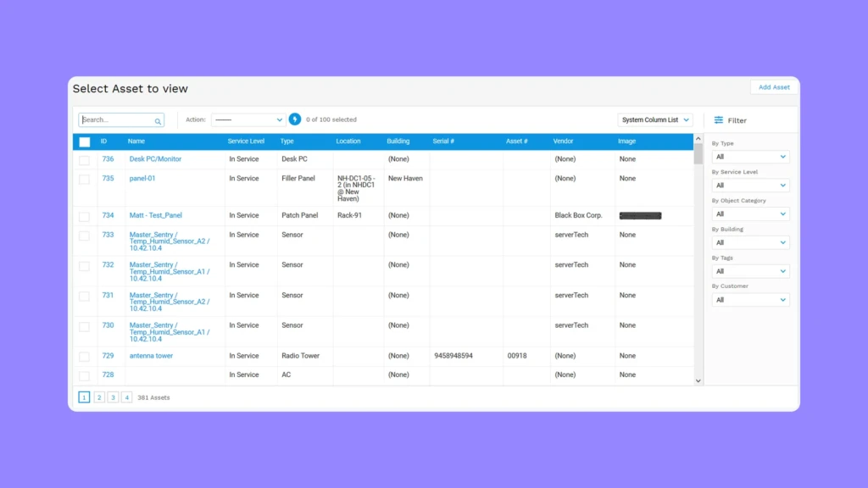This screenshot has width=868, height=488.
Task: Open the Filter panel icon
Action: (719, 120)
